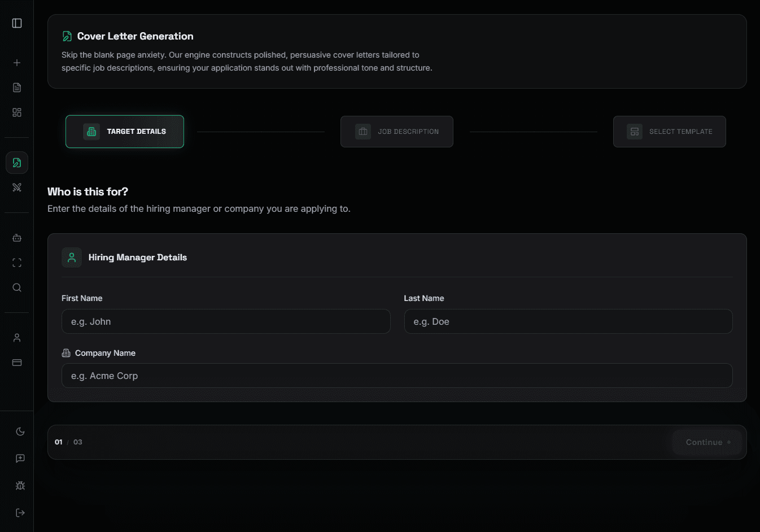Open the profile person icon in sidebar
Screen dimensions: 760x532
[16, 337]
